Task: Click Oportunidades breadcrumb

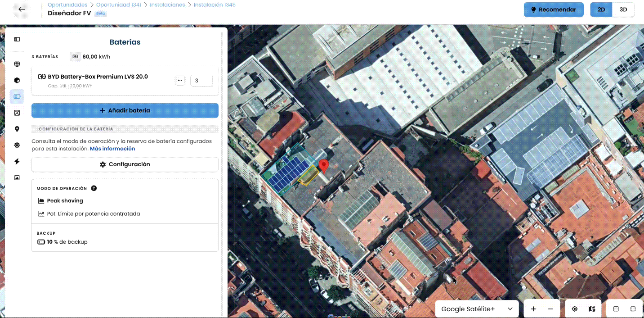Action: coord(67,5)
